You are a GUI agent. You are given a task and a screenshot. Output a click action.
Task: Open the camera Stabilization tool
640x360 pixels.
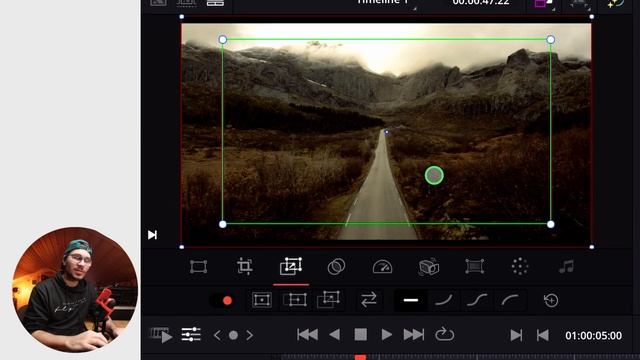tap(429, 267)
